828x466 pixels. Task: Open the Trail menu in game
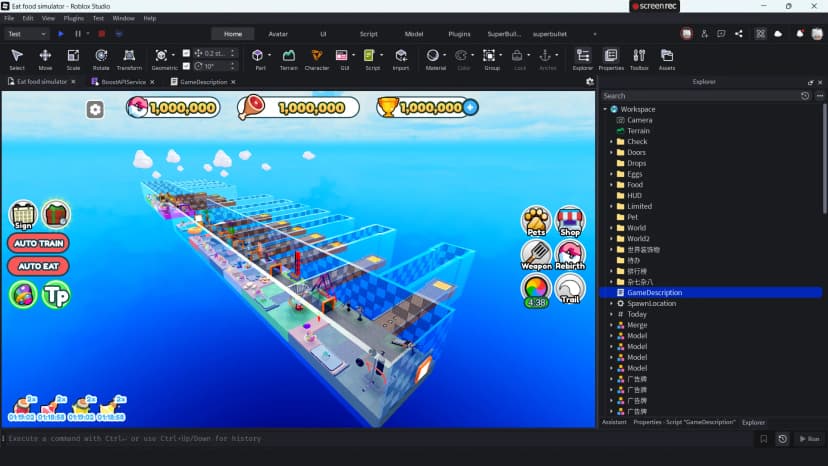click(570, 288)
